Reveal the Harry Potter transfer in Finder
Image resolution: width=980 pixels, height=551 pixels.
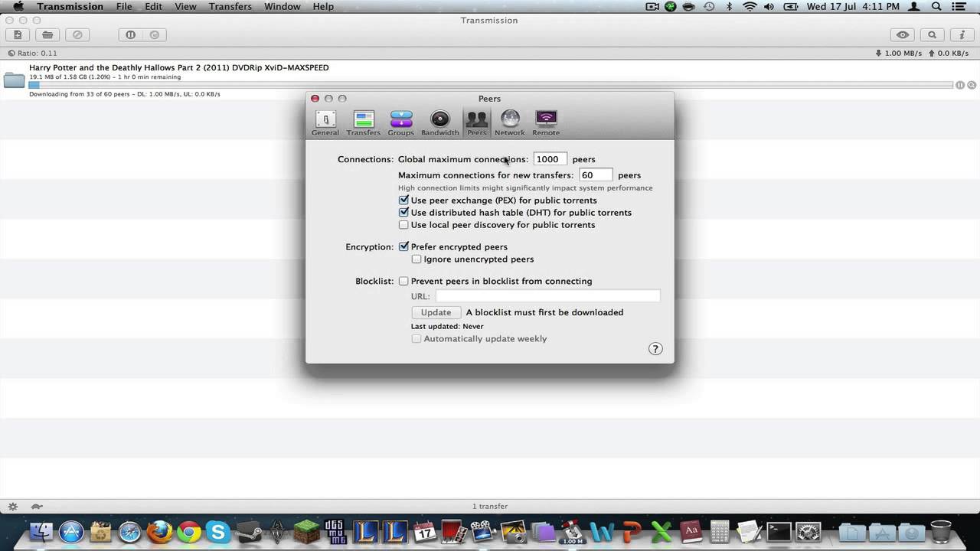tap(972, 85)
